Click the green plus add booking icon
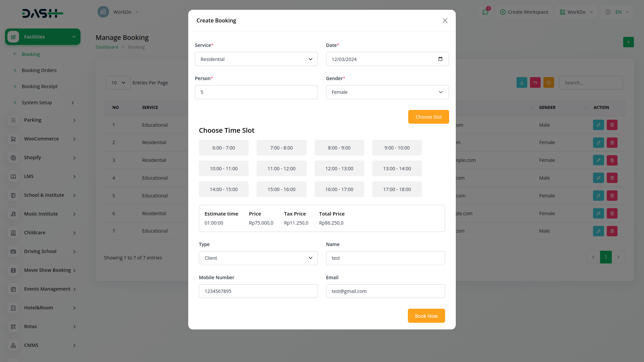 coord(628,42)
